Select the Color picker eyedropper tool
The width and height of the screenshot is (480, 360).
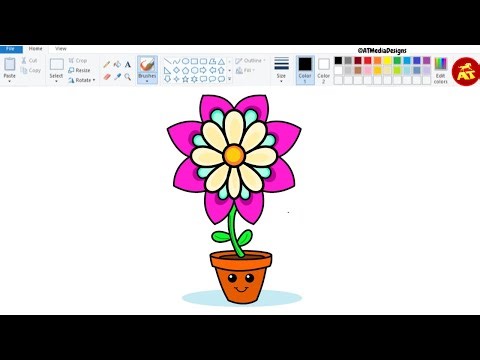tap(117, 77)
